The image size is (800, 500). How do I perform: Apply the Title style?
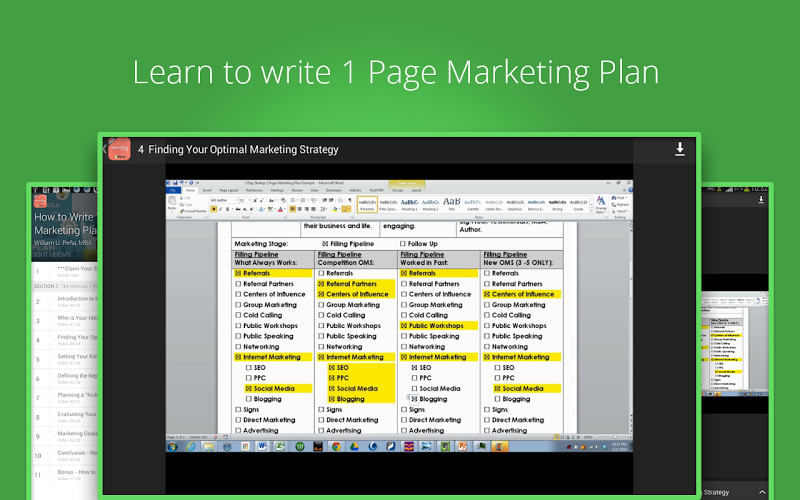click(452, 204)
